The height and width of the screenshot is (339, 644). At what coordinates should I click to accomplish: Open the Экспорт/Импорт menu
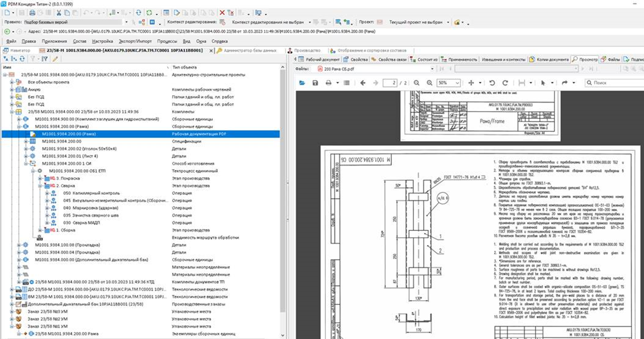[135, 41]
